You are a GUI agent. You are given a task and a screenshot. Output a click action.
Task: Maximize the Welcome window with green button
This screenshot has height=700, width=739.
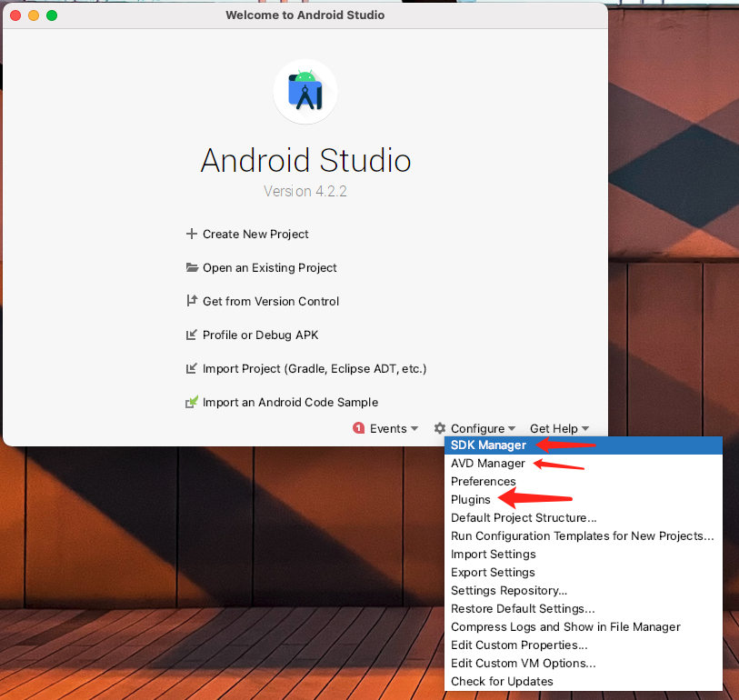pyautogui.click(x=52, y=15)
